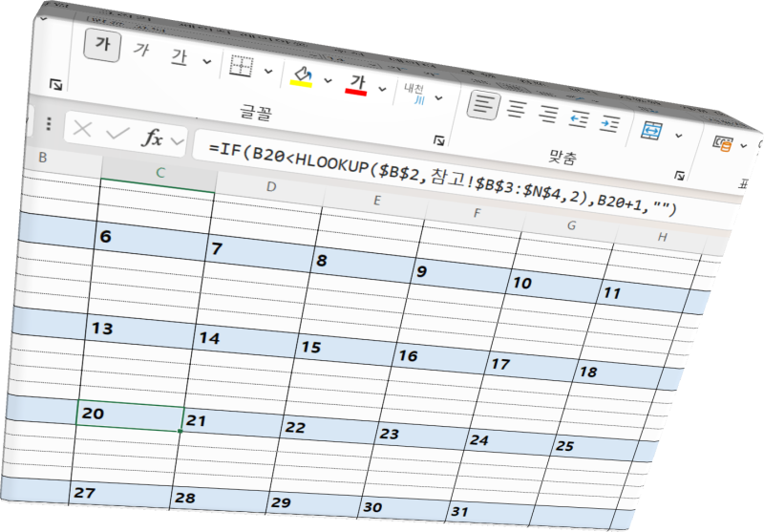Viewport: 764px width, 532px height.
Task: Open borders options dropdown arrow
Action: point(268,71)
